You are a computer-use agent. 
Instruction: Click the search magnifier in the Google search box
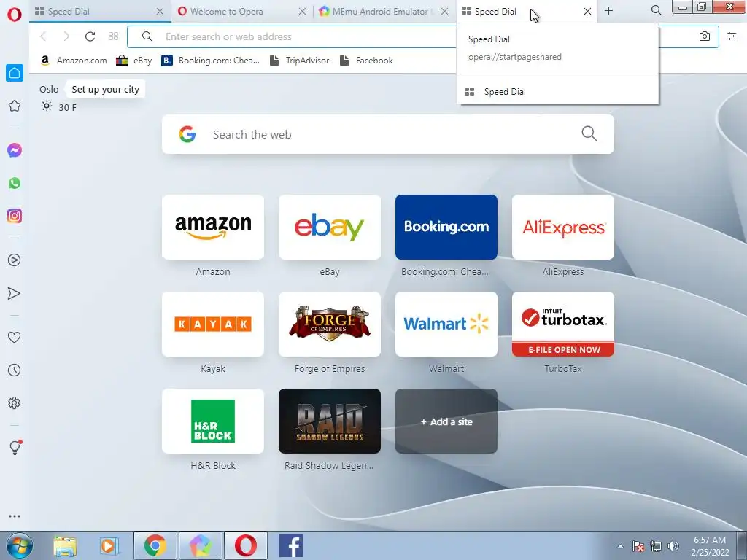(x=589, y=134)
